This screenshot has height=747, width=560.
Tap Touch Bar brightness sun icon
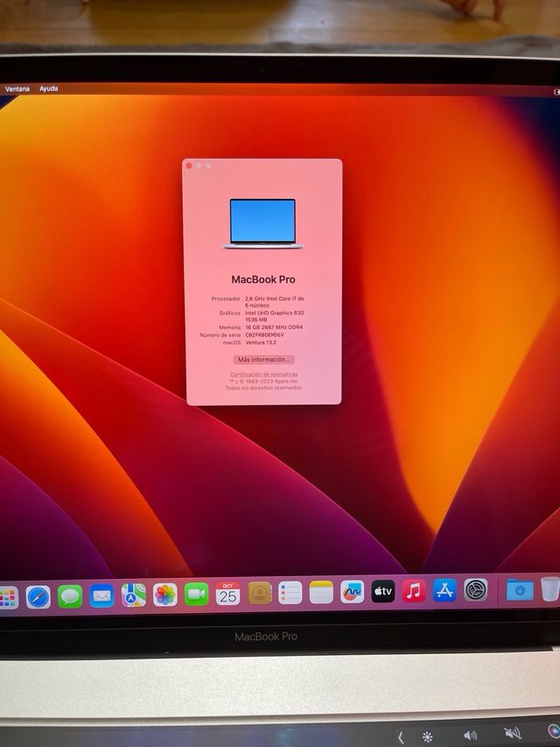(428, 737)
